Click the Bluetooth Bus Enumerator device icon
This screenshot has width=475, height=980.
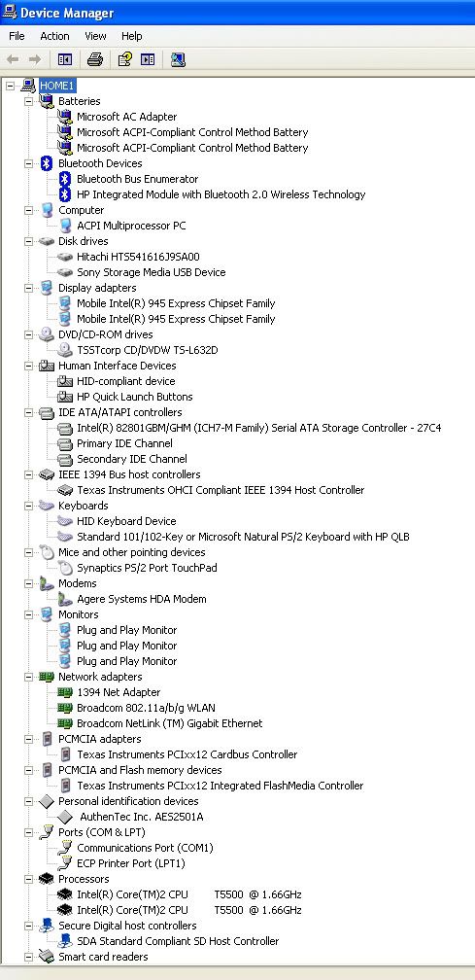tap(65, 179)
